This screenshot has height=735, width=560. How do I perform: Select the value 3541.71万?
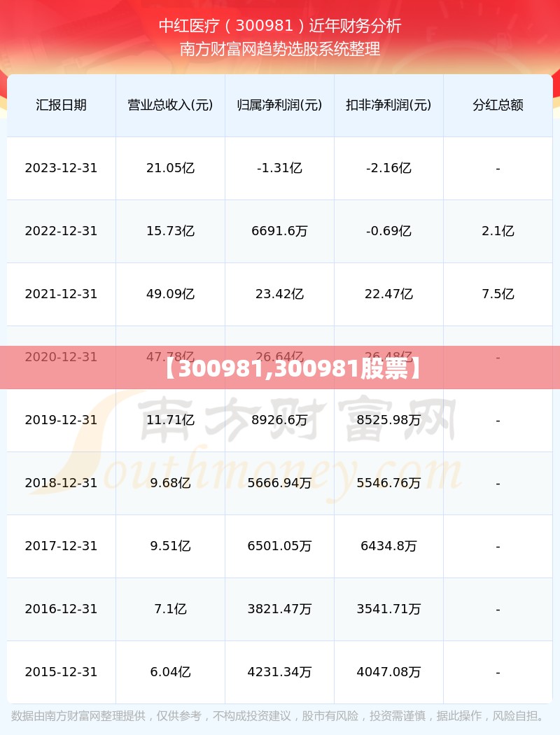tap(389, 609)
